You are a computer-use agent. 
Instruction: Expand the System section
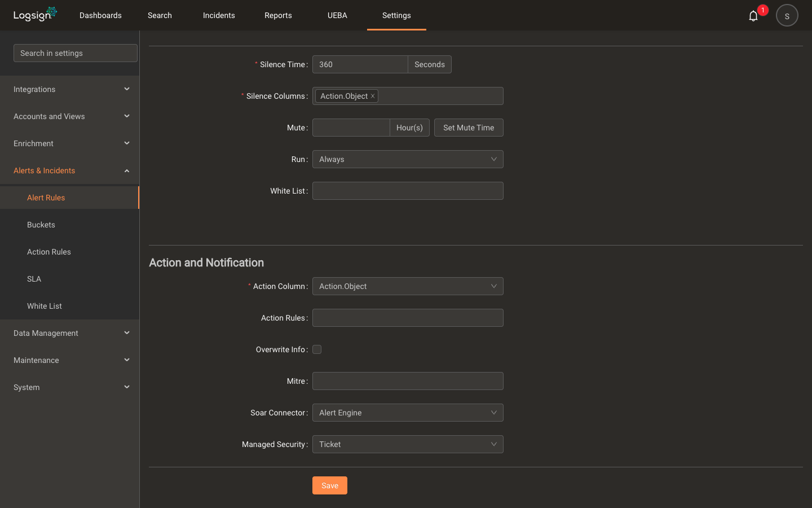coord(69,387)
